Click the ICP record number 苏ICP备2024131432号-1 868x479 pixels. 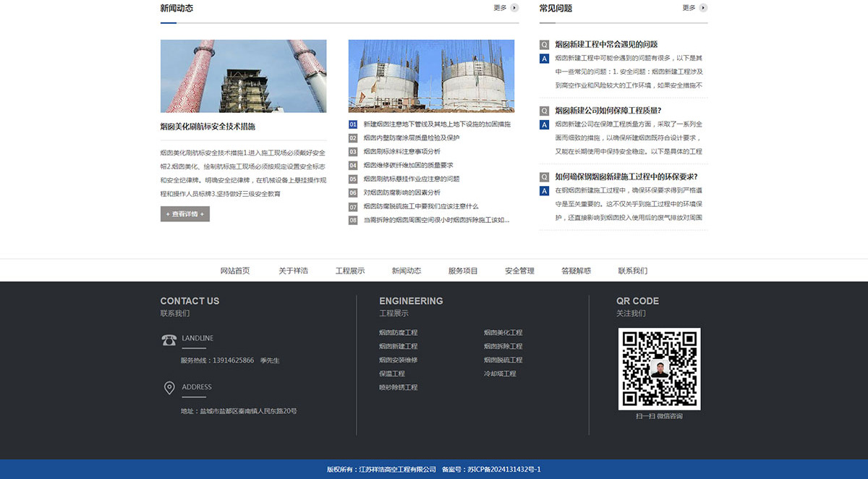(x=503, y=470)
